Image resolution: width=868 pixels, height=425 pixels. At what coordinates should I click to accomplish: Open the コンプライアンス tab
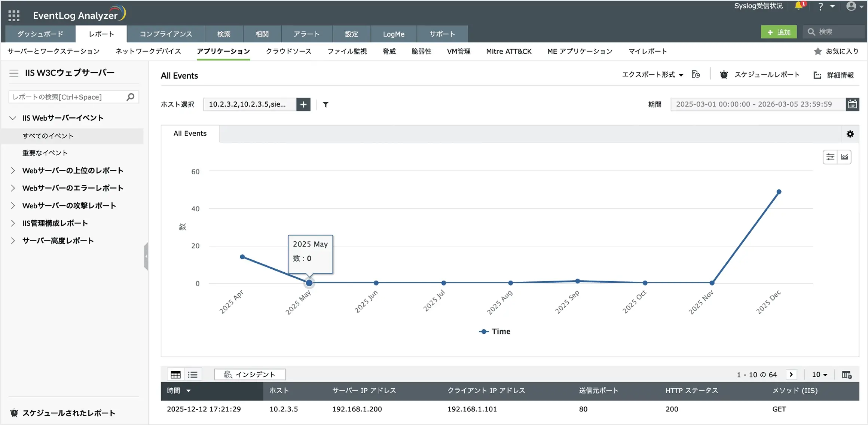coord(166,34)
